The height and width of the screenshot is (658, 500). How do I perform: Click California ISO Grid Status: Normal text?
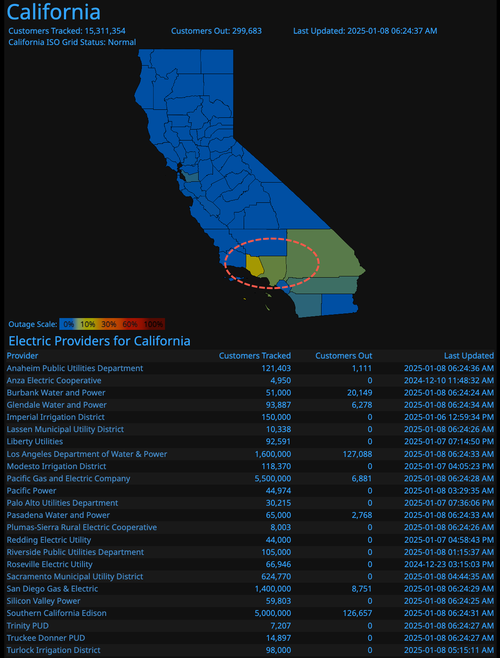pos(72,42)
